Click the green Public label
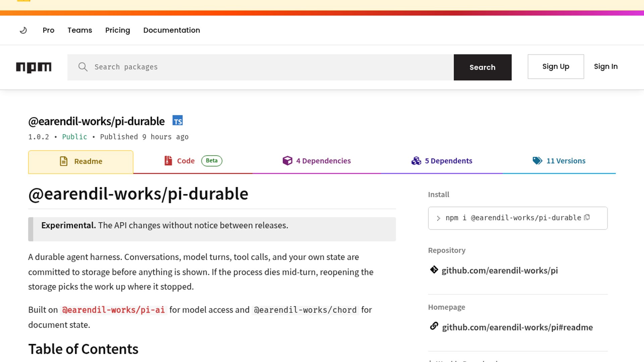644x362 pixels. 74,137
